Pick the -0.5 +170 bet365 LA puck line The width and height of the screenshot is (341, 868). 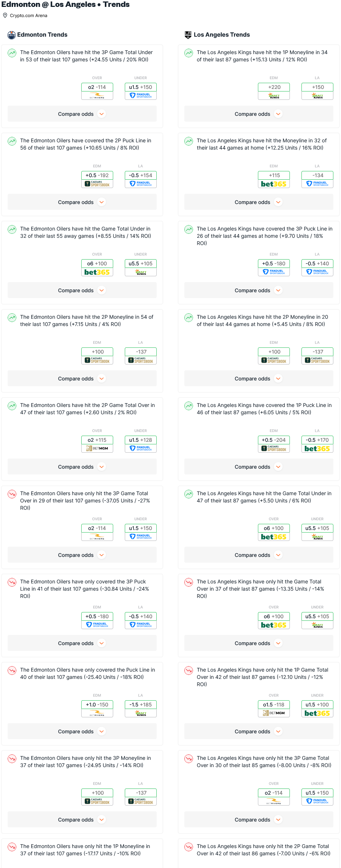click(317, 444)
